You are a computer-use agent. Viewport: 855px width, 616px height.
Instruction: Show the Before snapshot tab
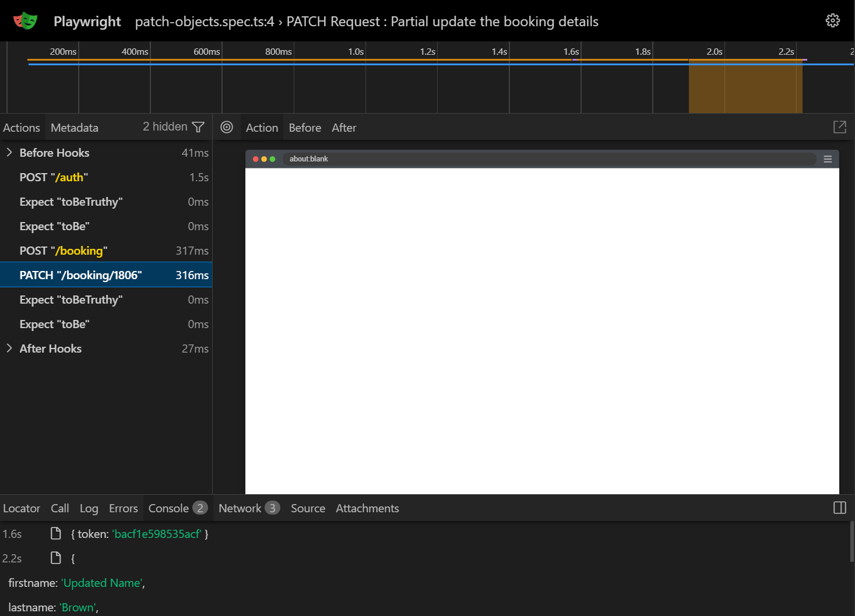tap(305, 128)
